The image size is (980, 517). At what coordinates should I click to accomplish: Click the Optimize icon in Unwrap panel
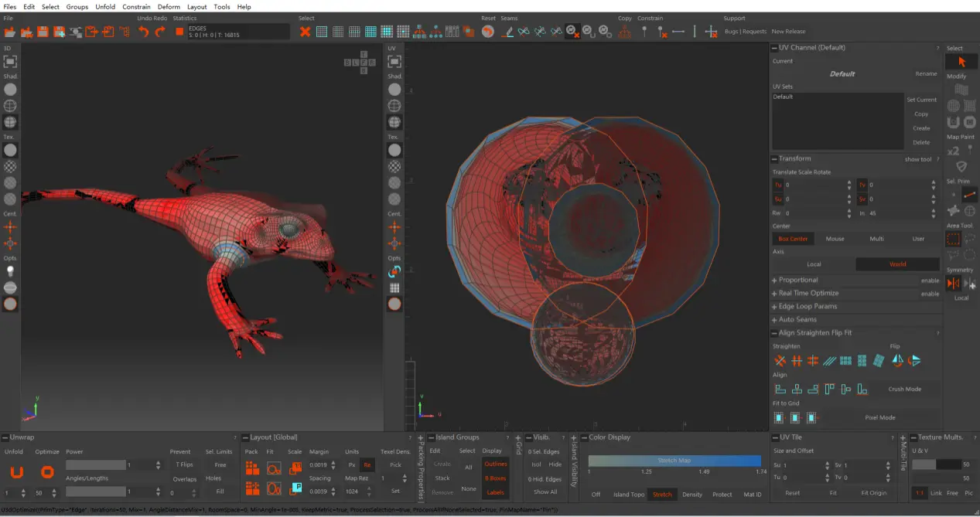pyautogui.click(x=47, y=471)
